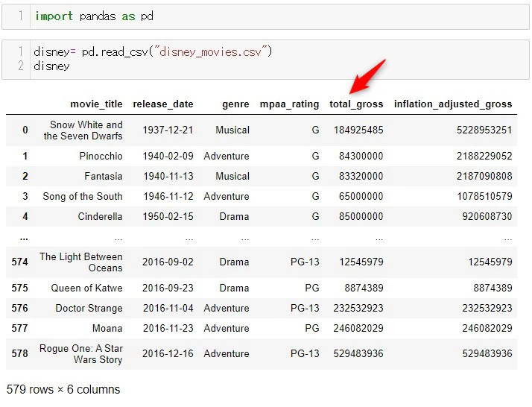The height and width of the screenshot is (407, 532).
Task: Click inflation adjusted value 5228953251
Action: 484,130
